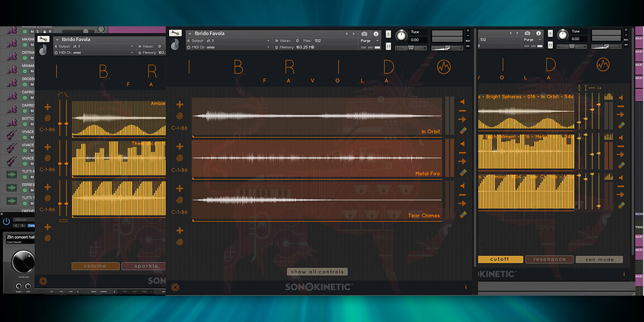The image size is (644, 322).
Task: Select the cutoff tab in right panel
Action: point(499,259)
